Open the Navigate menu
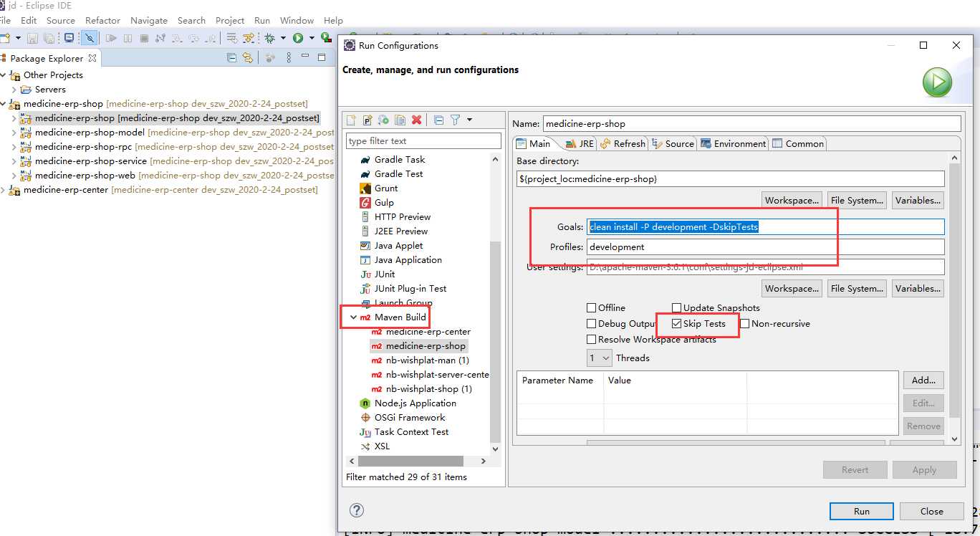Viewport: 980px width, 536px height. (x=150, y=20)
